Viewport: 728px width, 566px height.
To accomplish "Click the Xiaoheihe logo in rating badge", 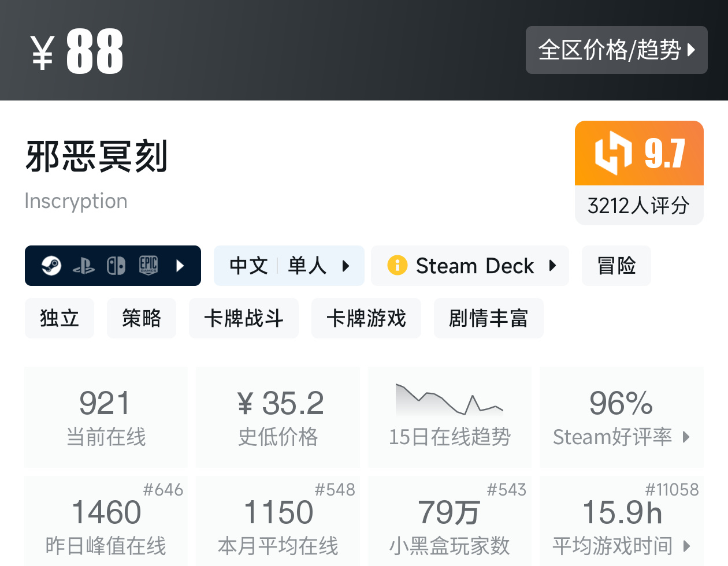I will (x=613, y=153).
